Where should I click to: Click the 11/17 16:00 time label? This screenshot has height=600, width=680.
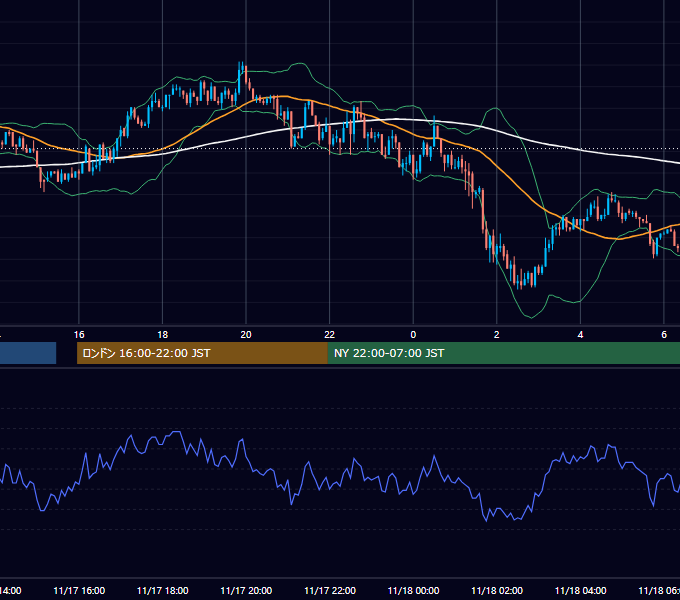[79, 591]
